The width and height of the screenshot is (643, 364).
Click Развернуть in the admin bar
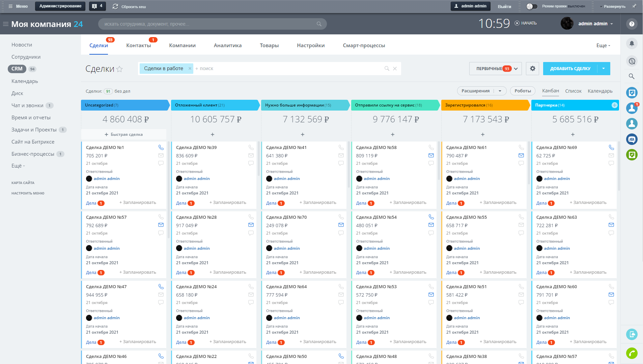[613, 6]
